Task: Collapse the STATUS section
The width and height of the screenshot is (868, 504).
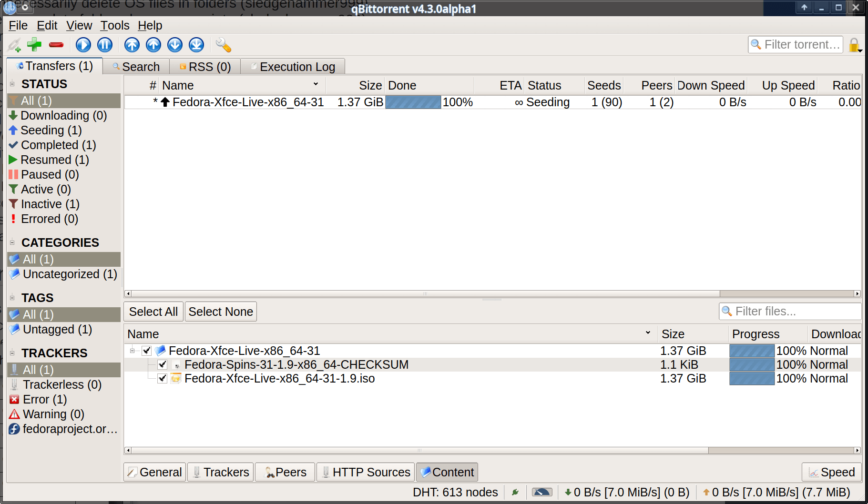Action: coord(12,84)
